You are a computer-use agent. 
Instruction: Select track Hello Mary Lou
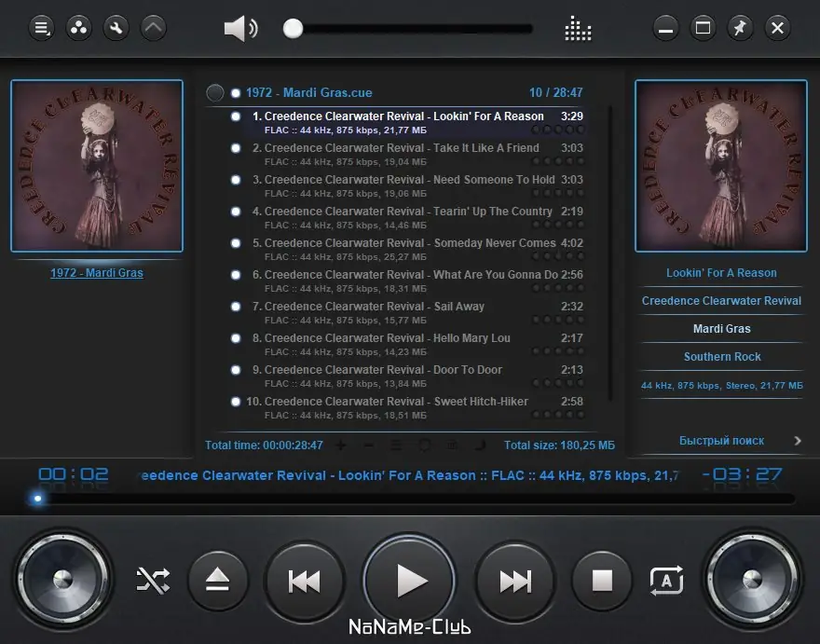click(413, 344)
